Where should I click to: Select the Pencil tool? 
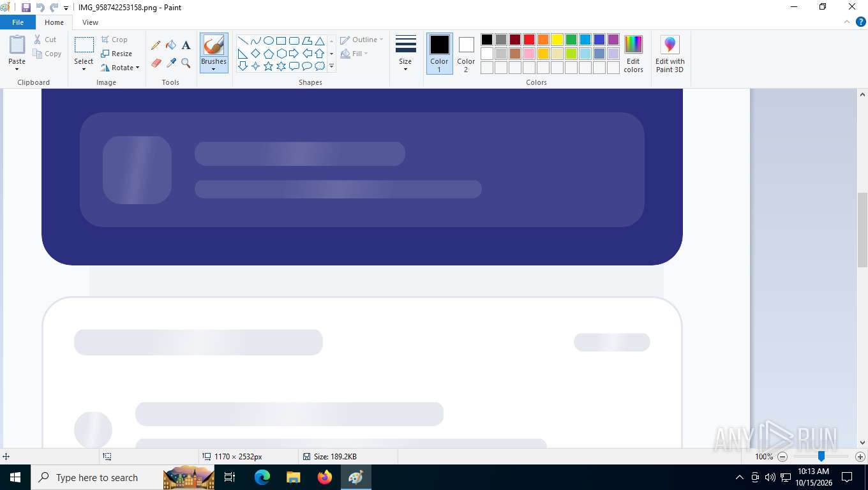click(156, 45)
